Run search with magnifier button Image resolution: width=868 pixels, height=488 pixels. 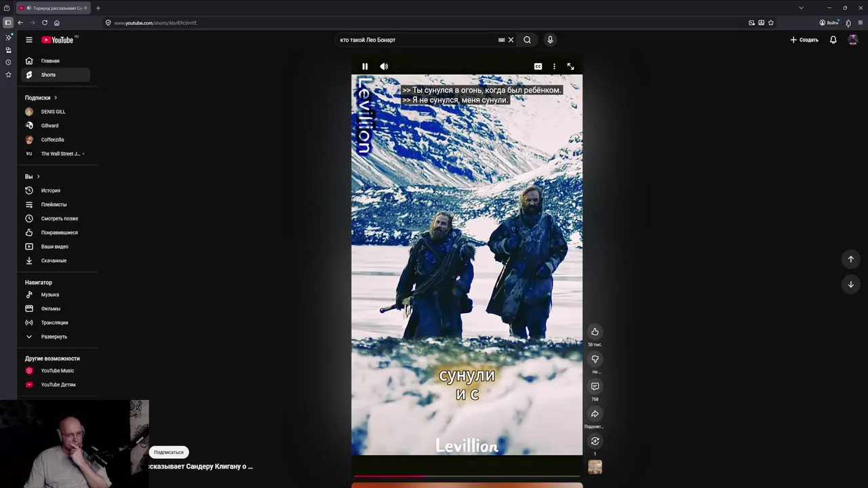pos(527,40)
